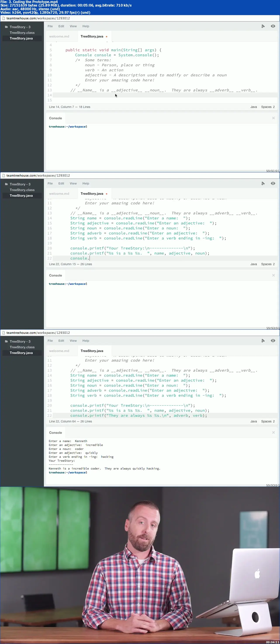The width and height of the screenshot is (280, 644).
Task: Collapse the TreeStory - 3 folder in the 00:01:01 frame
Action: (17, 27)
